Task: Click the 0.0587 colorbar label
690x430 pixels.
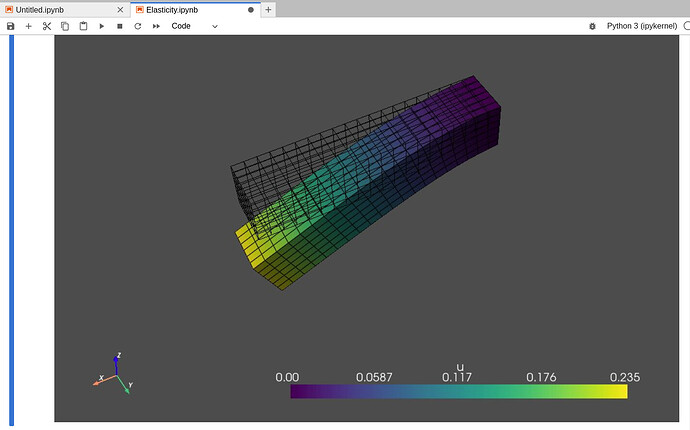Action: pos(374,377)
